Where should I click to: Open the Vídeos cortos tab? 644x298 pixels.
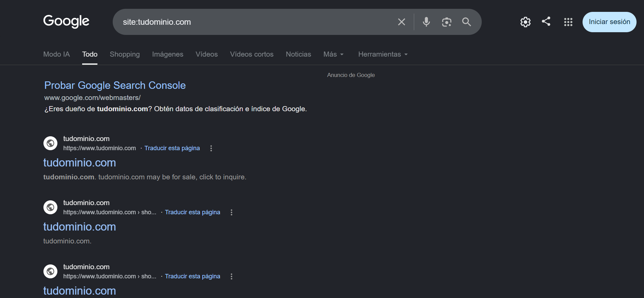point(252,54)
